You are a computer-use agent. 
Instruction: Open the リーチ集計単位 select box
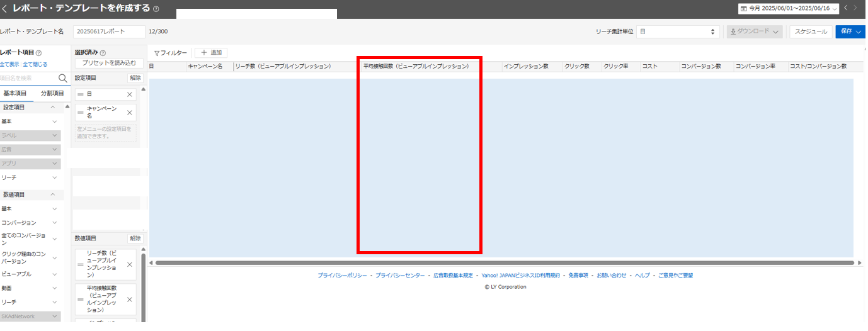pos(678,31)
